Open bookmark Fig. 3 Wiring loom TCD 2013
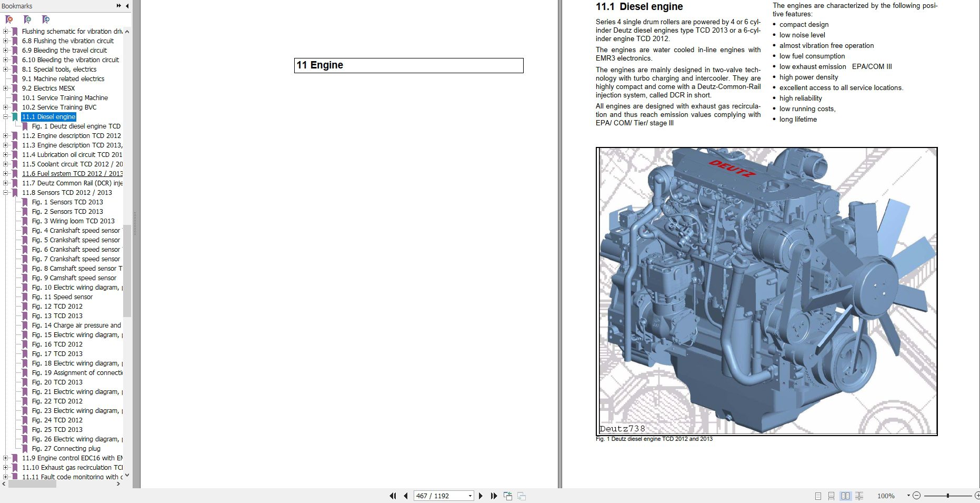 (x=73, y=221)
